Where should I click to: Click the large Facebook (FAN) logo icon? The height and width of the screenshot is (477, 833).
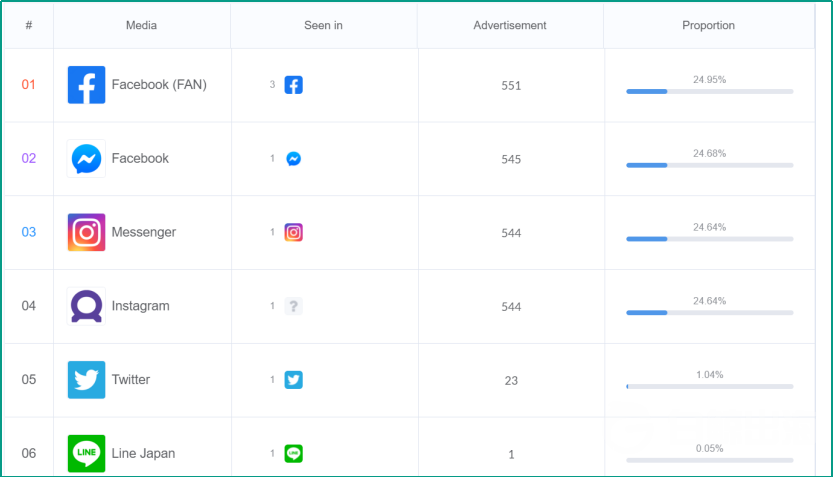click(x=86, y=85)
